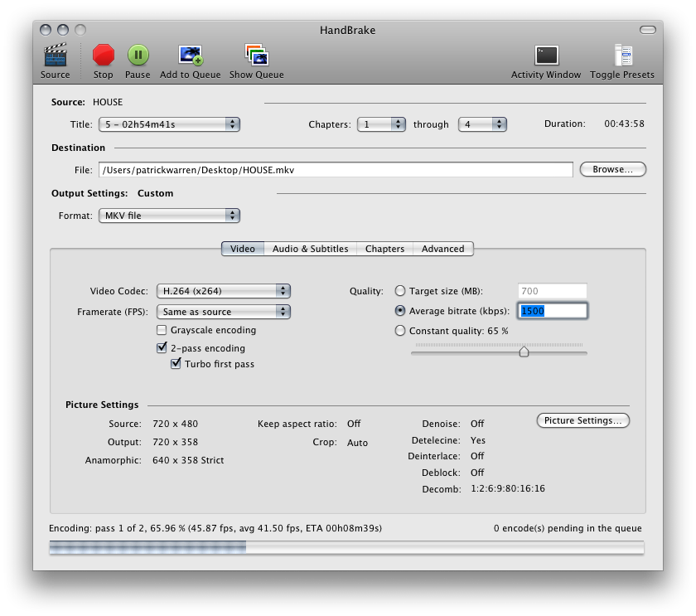Open the ending chapter dropdown
696x616 pixels.
click(x=482, y=124)
